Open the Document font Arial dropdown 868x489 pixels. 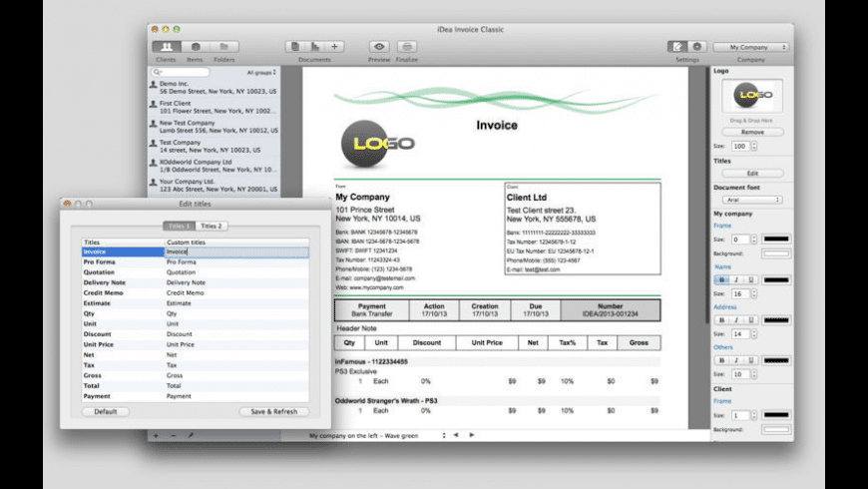[x=752, y=200]
